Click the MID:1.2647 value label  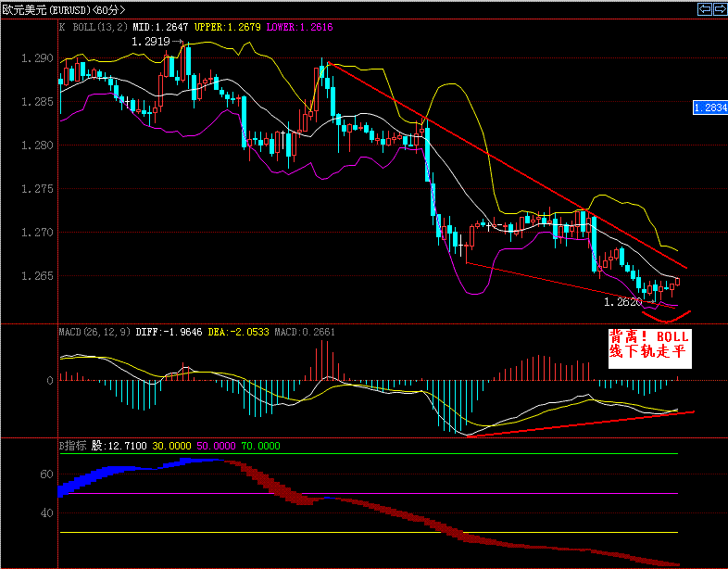pos(161,28)
